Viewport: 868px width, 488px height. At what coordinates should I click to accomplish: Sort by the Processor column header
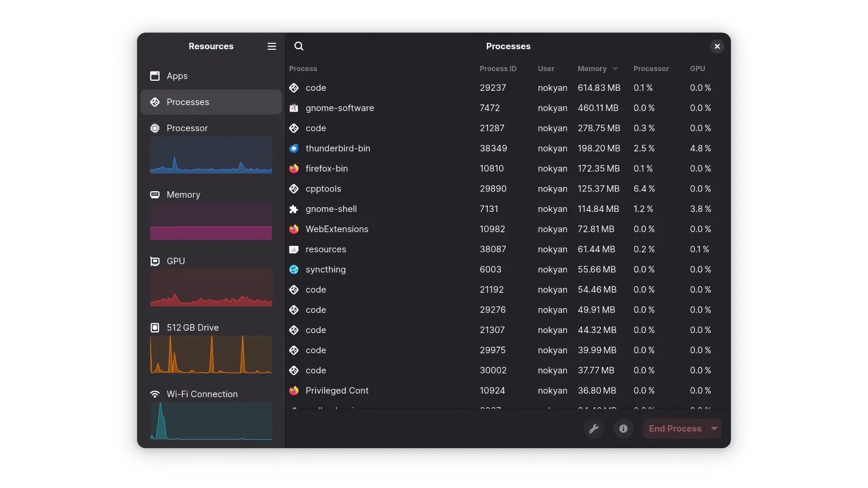pyautogui.click(x=651, y=69)
